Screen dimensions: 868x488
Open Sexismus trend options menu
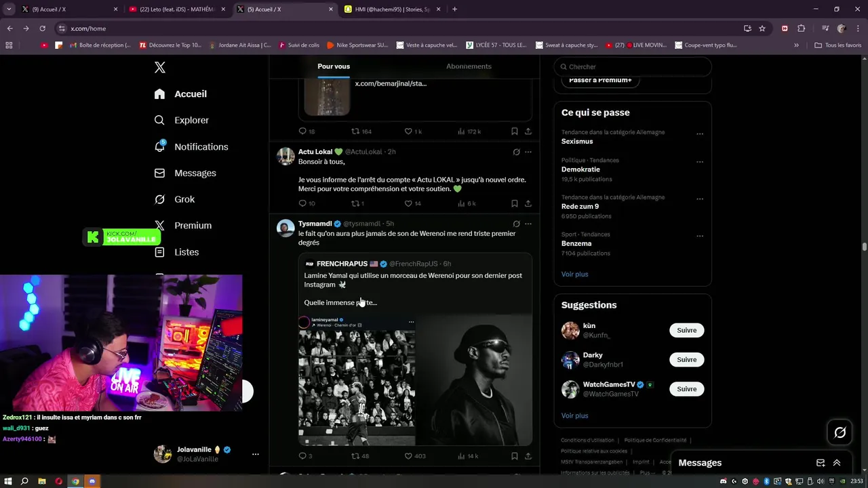tap(700, 134)
